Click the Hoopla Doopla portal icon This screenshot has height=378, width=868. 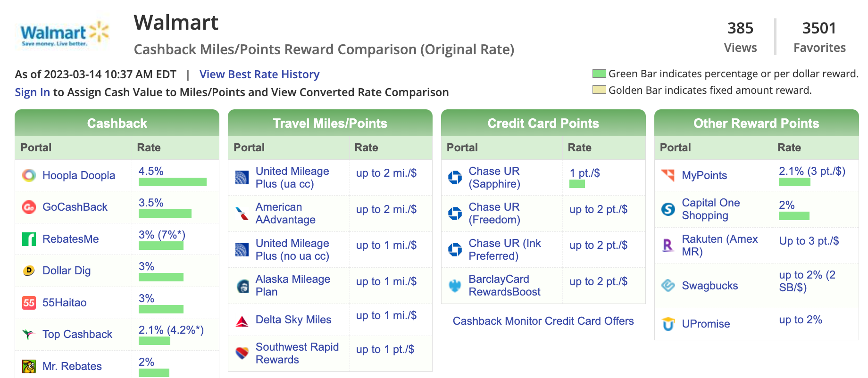(x=29, y=175)
